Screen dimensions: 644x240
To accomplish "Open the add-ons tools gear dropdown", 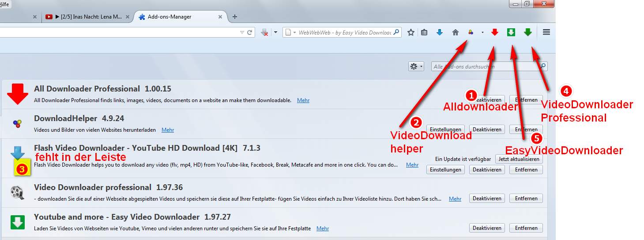I will pos(416,66).
